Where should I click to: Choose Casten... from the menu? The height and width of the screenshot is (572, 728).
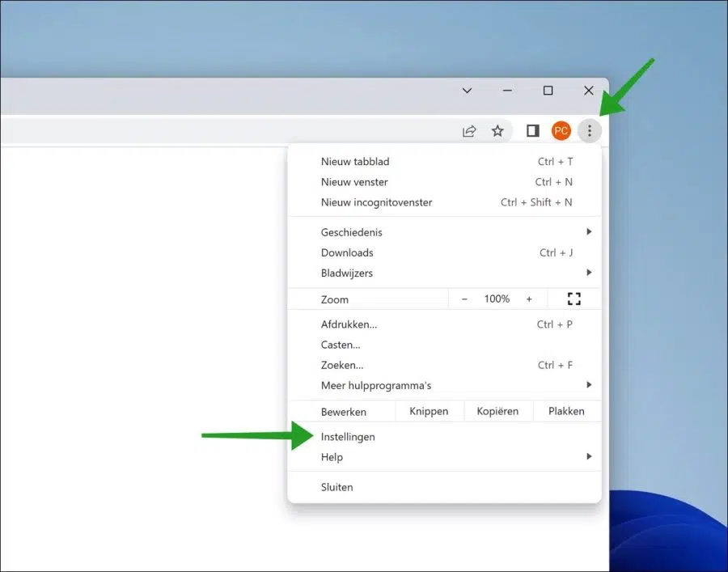click(444, 345)
